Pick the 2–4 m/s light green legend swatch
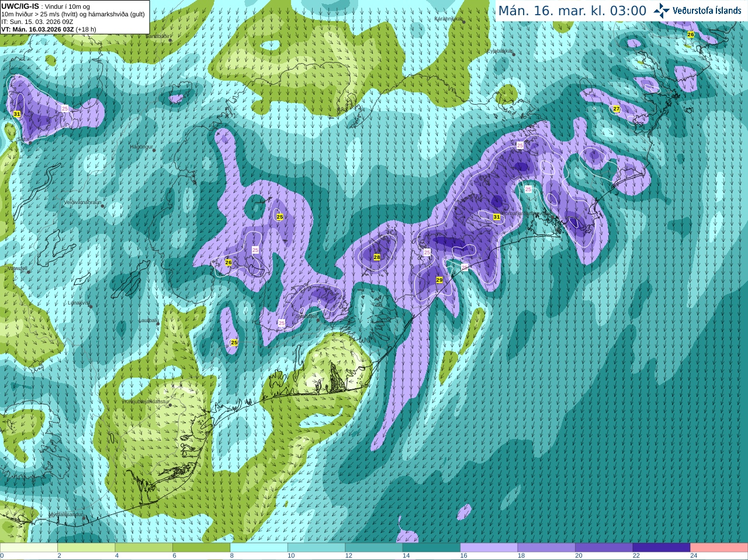The image size is (748, 560). 86,548
